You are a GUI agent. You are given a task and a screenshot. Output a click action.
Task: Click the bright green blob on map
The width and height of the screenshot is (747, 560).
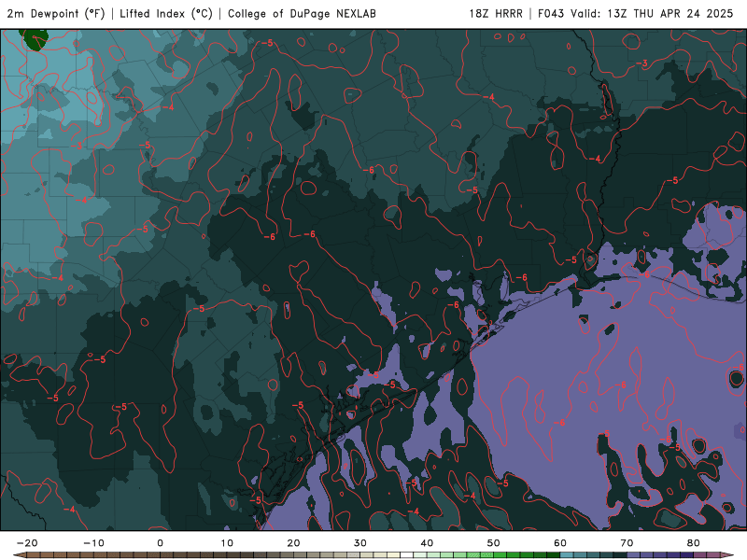point(34,38)
